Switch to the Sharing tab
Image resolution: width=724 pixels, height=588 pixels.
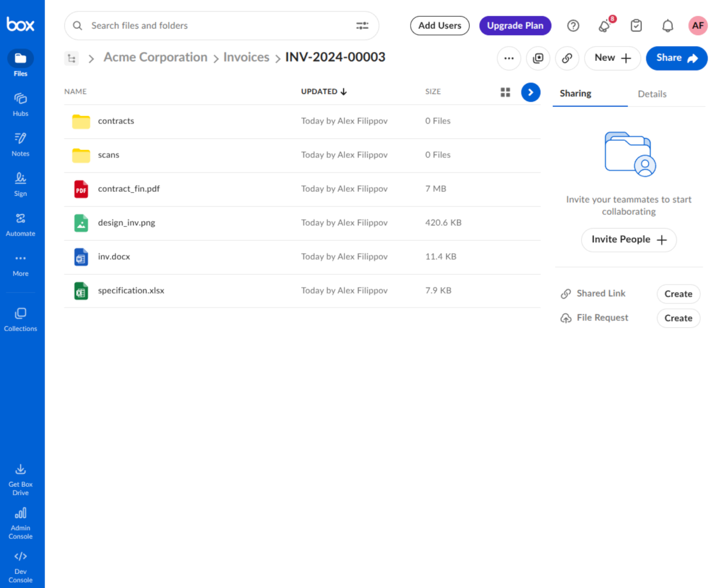575,94
